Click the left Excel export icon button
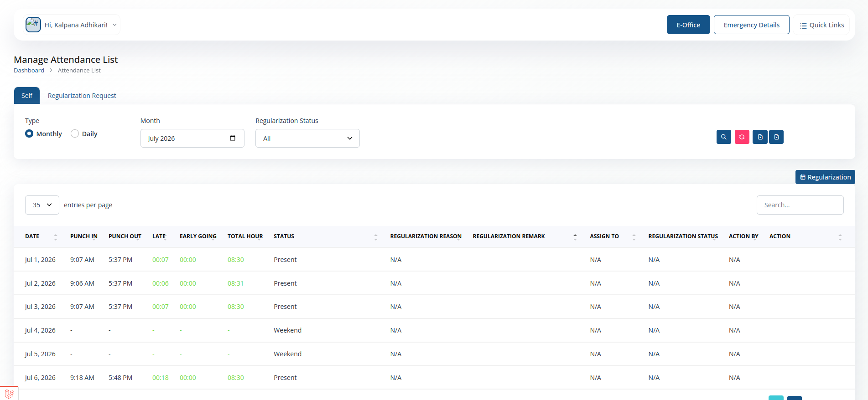 760,137
